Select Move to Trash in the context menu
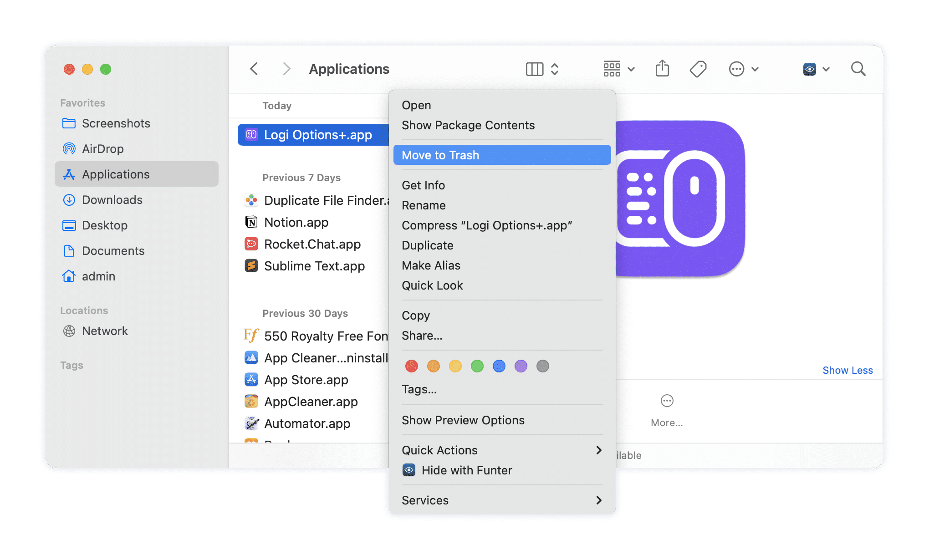Screen dimensions: 929x560 click(x=440, y=155)
